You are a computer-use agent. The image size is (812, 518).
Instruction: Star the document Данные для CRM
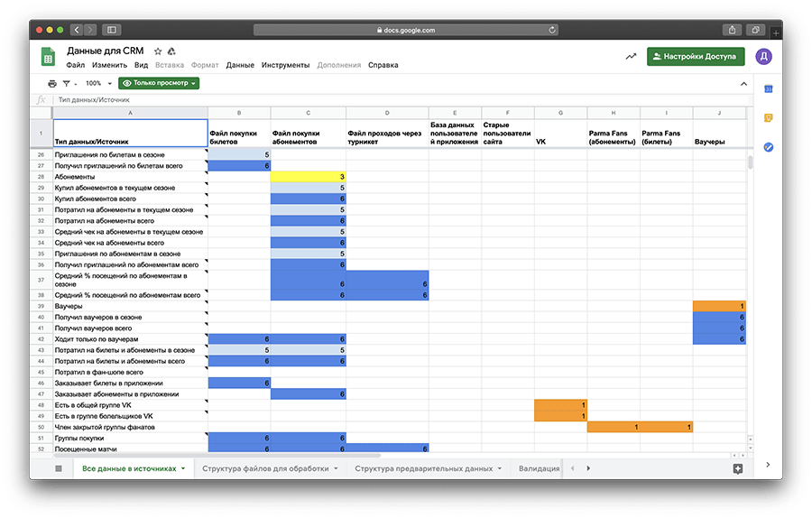158,51
